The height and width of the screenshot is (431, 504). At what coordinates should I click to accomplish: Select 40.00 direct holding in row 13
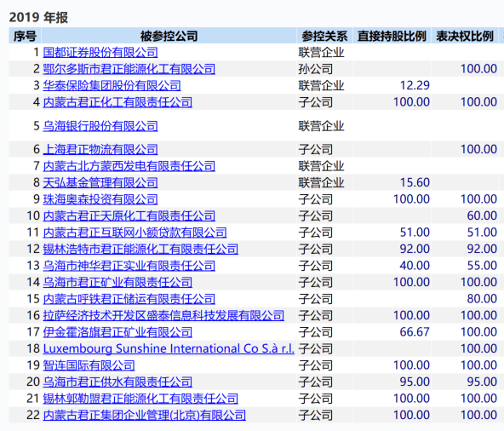[x=415, y=266]
